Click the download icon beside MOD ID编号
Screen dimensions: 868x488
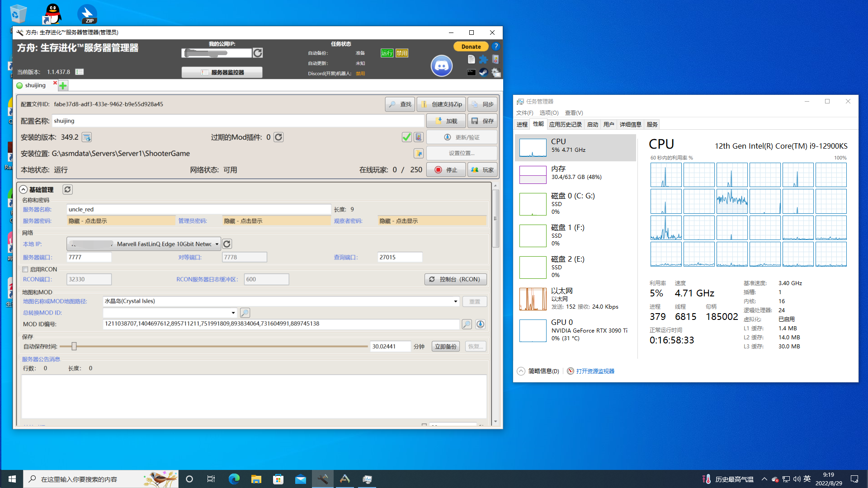(480, 324)
